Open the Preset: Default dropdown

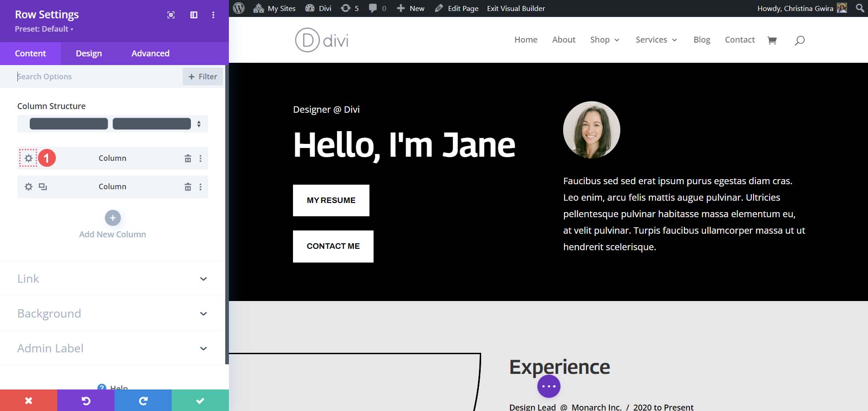click(x=44, y=29)
